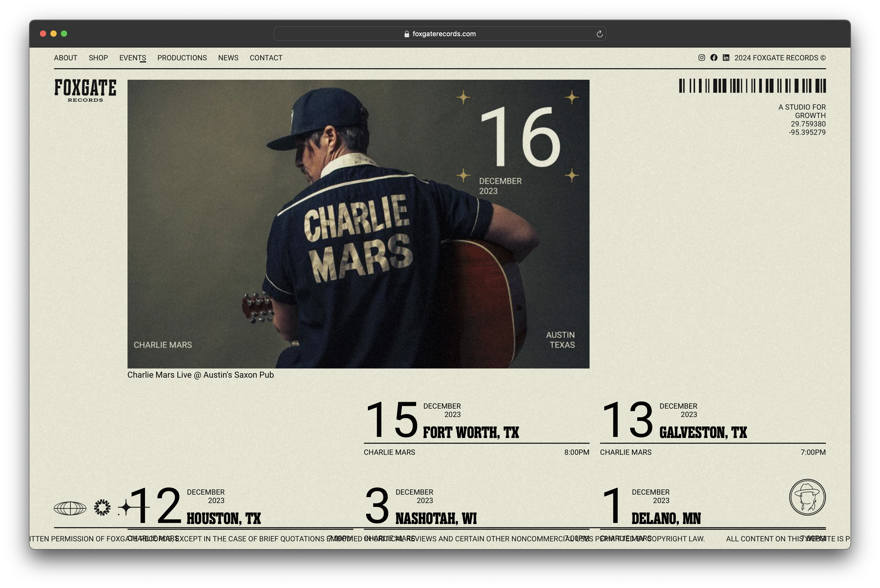Open the LinkedIn social icon

tap(726, 58)
